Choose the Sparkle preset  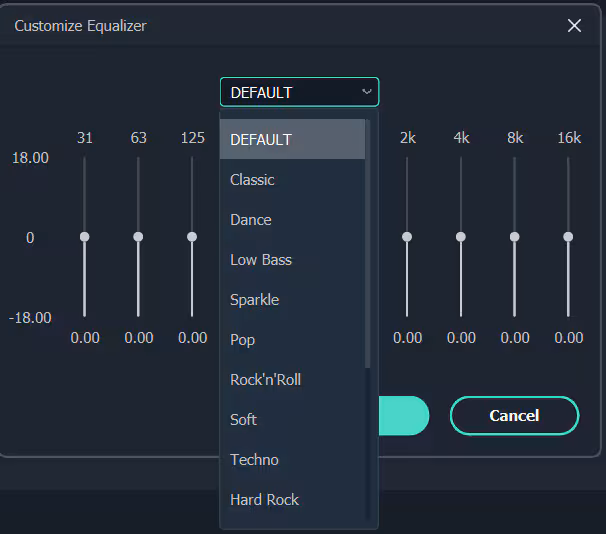pos(292,300)
